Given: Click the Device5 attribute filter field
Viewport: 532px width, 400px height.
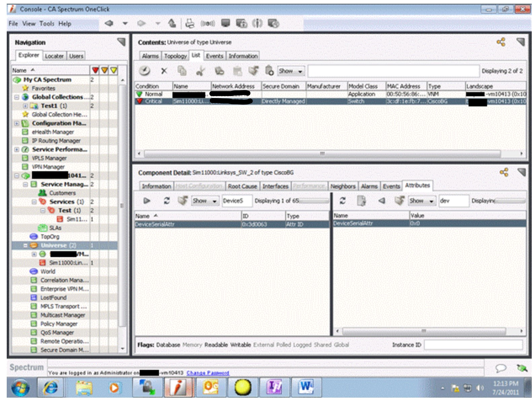Looking at the screenshot, I should tap(237, 201).
